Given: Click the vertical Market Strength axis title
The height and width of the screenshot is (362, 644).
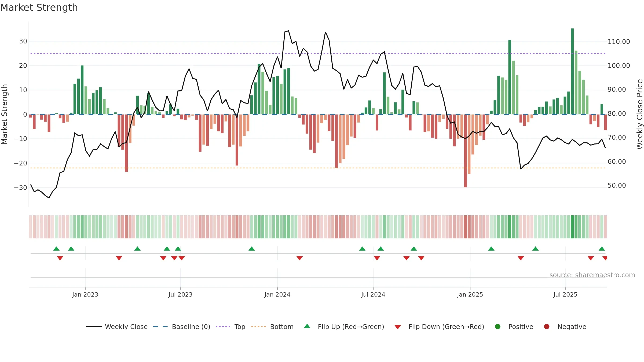Looking at the screenshot, I should [4, 114].
